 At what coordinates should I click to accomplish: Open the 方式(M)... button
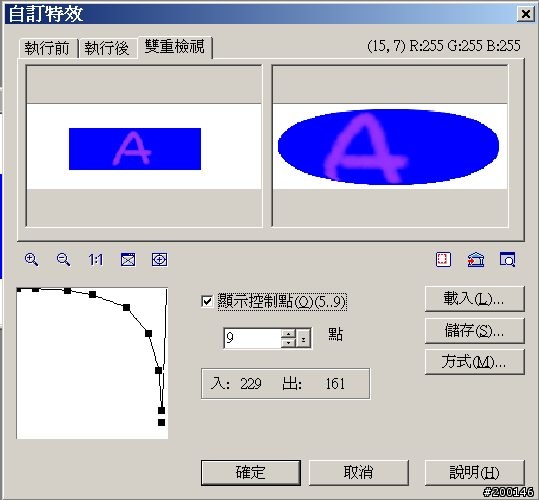coord(474,362)
